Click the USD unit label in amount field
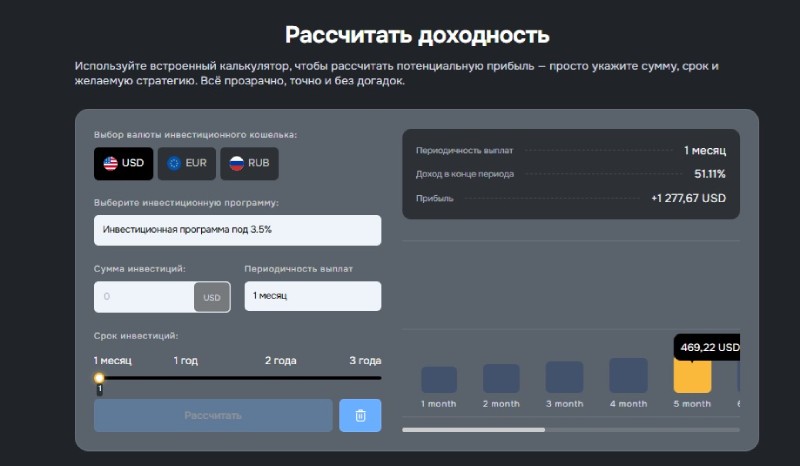 pos(212,297)
